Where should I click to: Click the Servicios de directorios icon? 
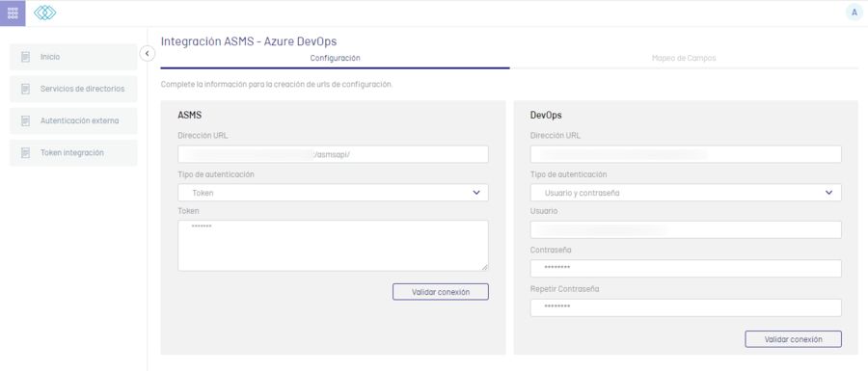click(25, 89)
